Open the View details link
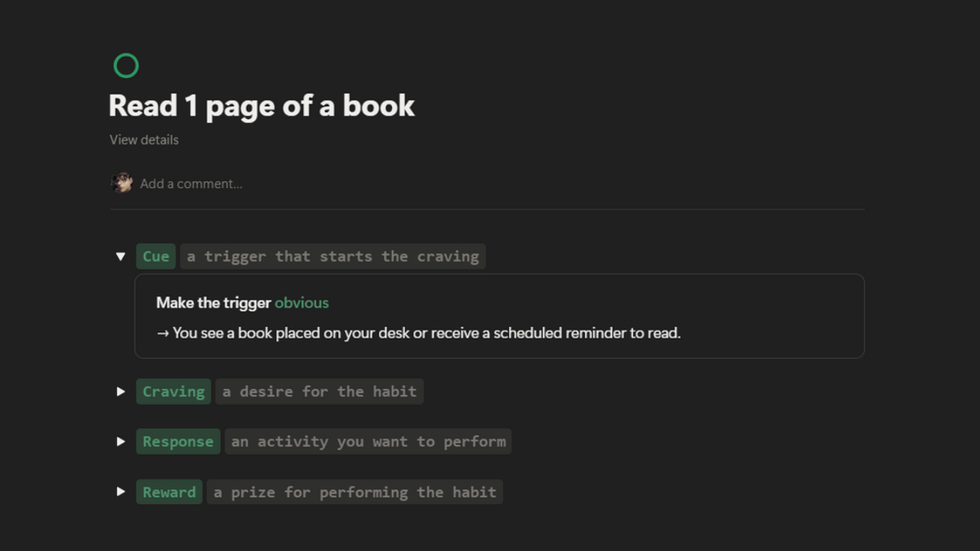 (x=143, y=139)
